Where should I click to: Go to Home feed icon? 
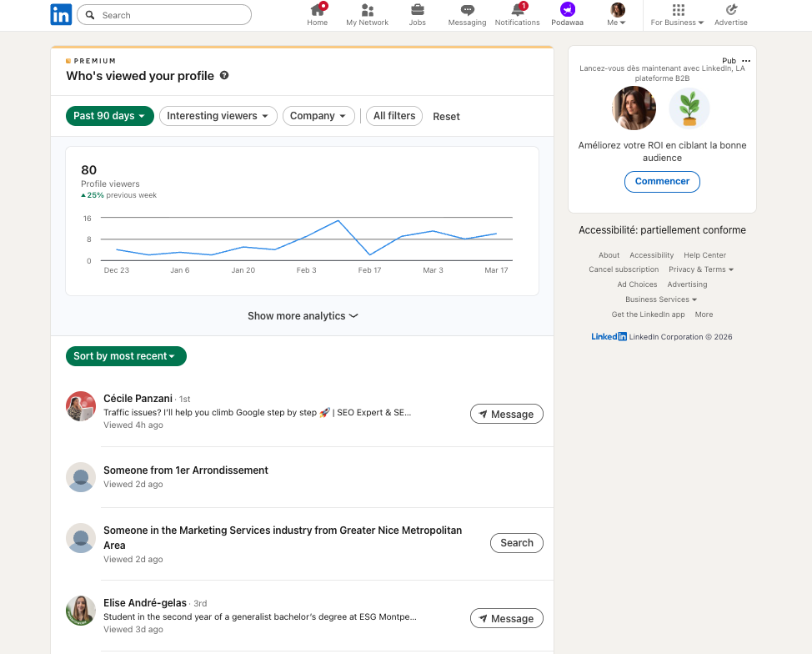[x=317, y=10]
